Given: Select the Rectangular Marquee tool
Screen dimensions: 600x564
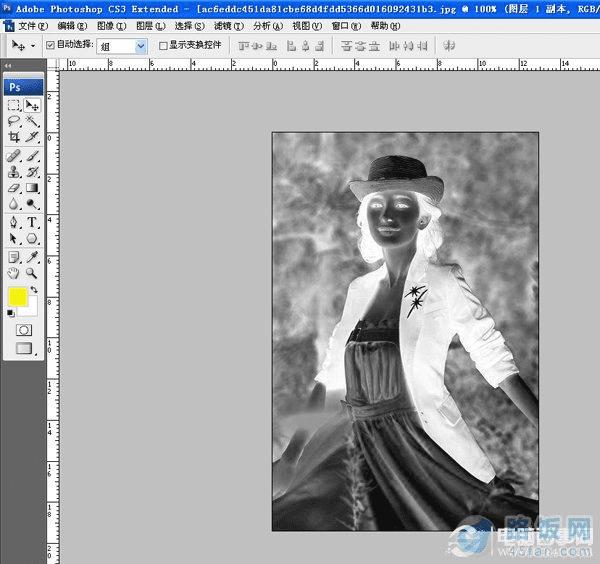Looking at the screenshot, I should coord(14,104).
